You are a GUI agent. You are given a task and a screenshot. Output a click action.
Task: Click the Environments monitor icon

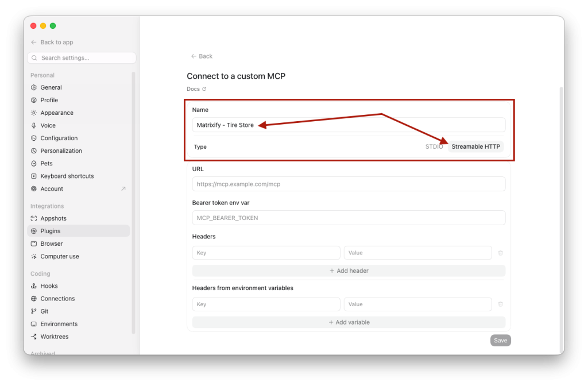click(x=34, y=324)
